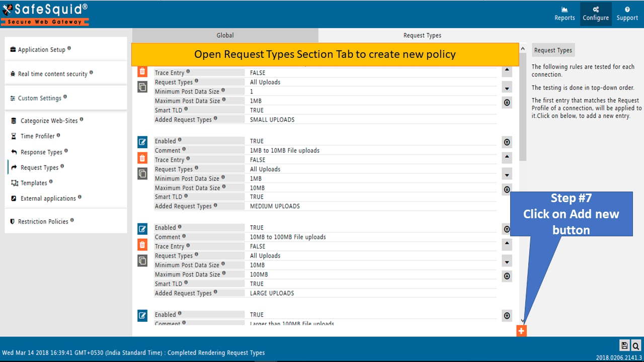Edit the LARGE UPLOADS entry
The width and height of the screenshot is (644, 362).
click(x=142, y=229)
